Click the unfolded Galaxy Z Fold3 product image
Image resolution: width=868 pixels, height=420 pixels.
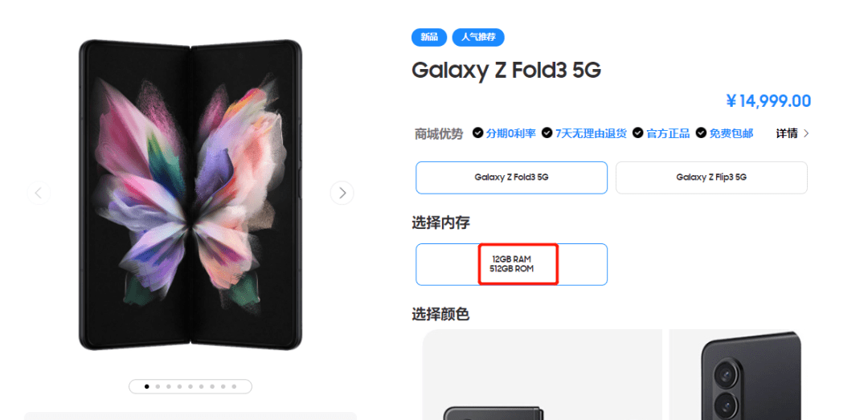coord(190,195)
